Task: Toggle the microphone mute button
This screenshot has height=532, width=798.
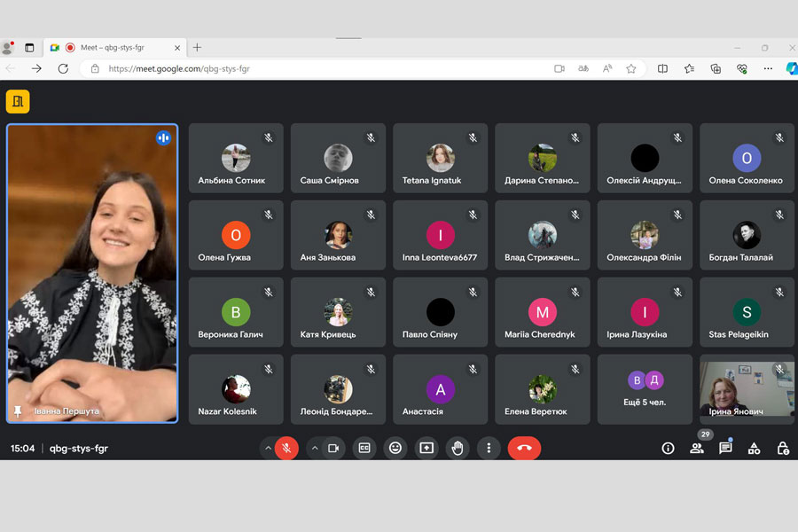Action: tap(286, 448)
